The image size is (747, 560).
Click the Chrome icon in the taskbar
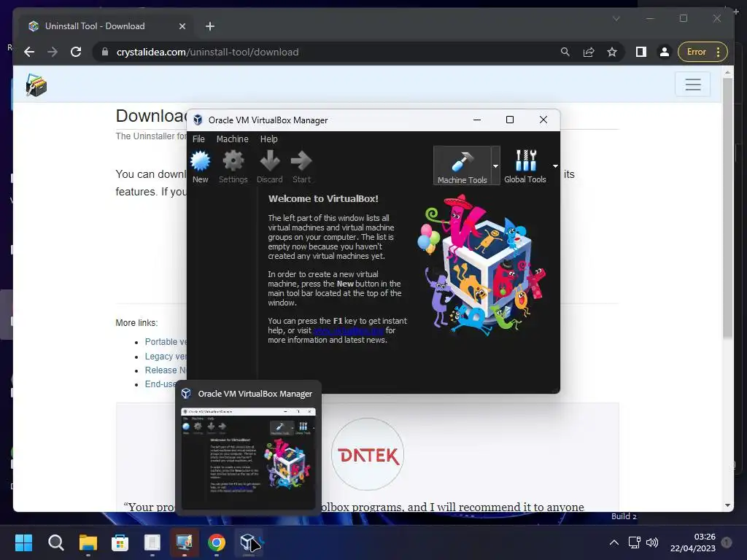click(216, 542)
